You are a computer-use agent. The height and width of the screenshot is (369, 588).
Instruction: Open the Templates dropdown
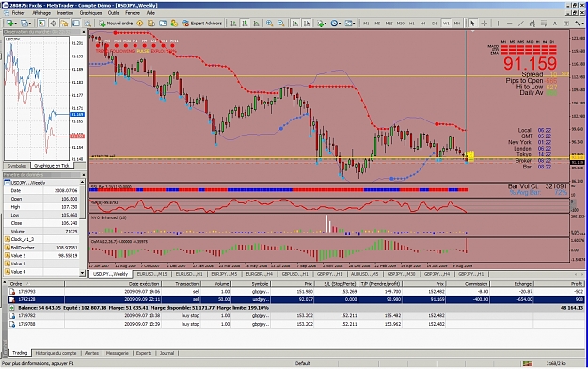click(x=350, y=24)
